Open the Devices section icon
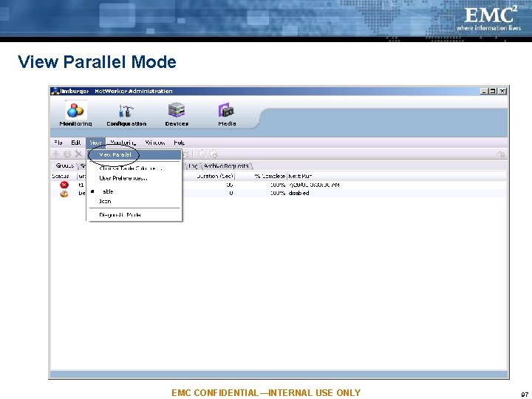This screenshot has height=399, width=532. (177, 110)
